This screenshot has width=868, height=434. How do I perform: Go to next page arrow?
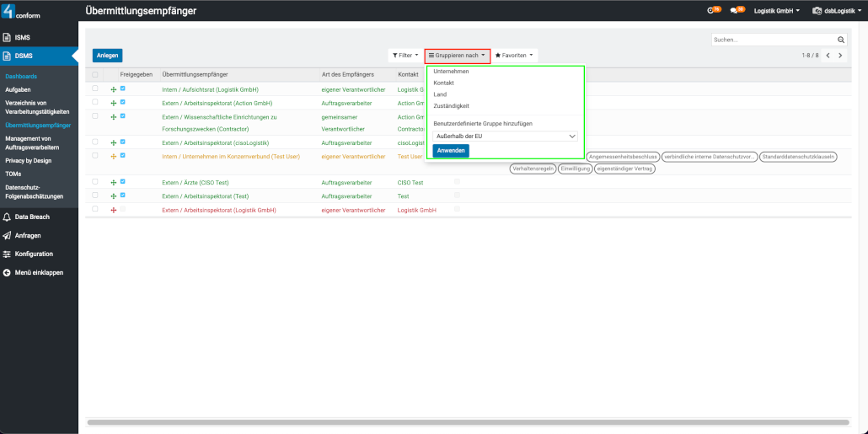[839, 56]
